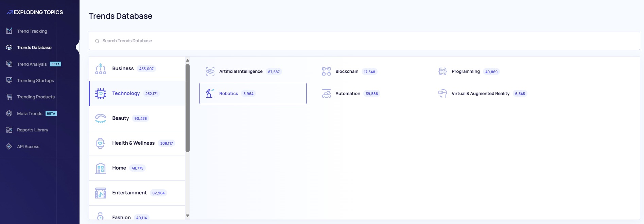Select the Automation subcategory
Viewport: 644px width, 224px height.
coord(348,93)
